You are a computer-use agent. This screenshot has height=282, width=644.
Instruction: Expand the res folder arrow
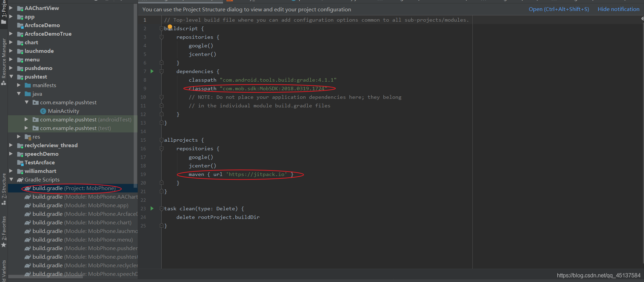pyautogui.click(x=19, y=136)
